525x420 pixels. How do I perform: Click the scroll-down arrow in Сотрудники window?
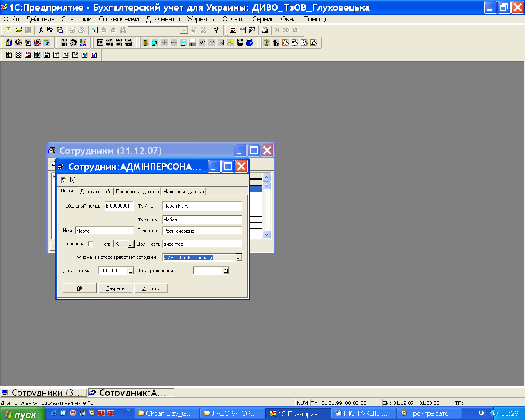click(267, 235)
